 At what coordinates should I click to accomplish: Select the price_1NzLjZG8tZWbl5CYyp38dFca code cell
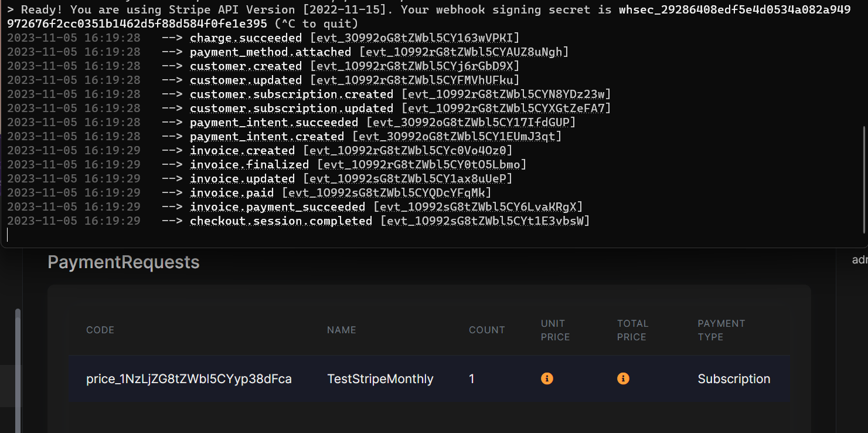pos(189,379)
